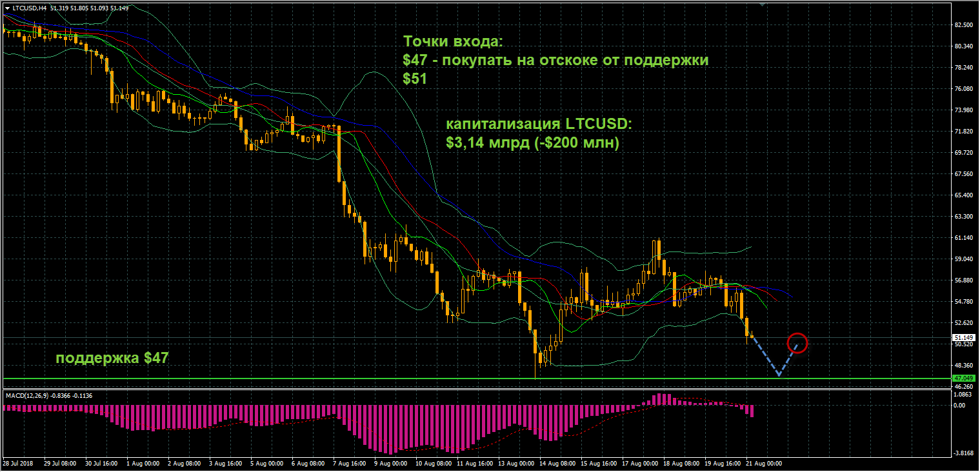
Task: Click MACD scale value -3.8168
Action: (963, 453)
